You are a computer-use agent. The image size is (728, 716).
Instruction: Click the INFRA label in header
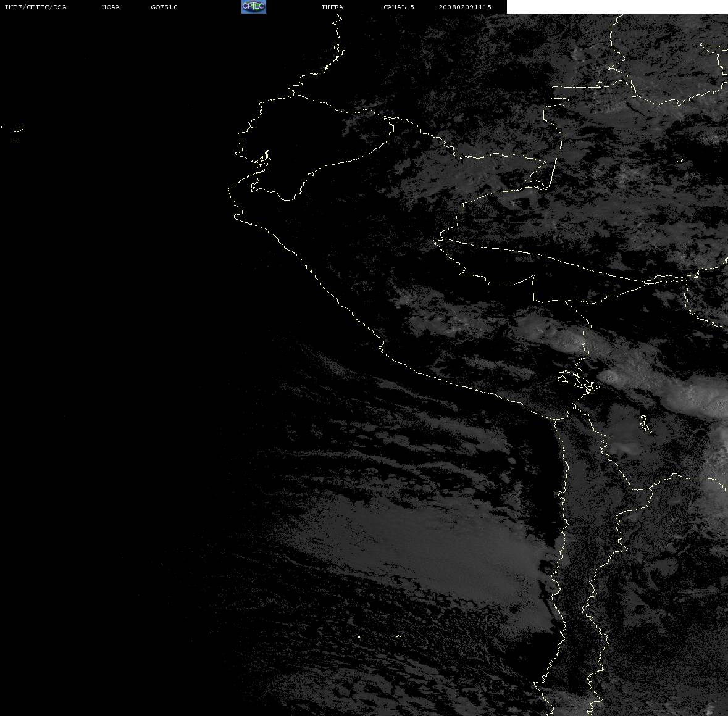[x=332, y=7]
